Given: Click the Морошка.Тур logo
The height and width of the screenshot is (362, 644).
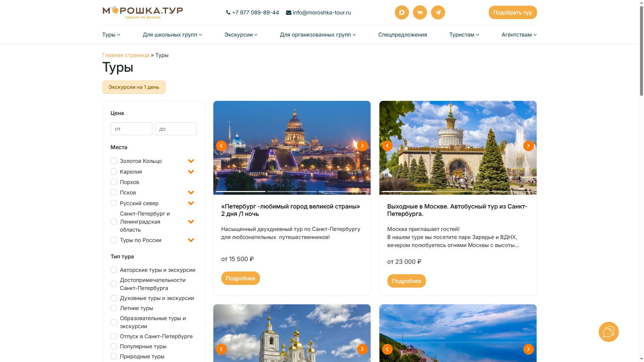Looking at the screenshot, I should coord(143,12).
